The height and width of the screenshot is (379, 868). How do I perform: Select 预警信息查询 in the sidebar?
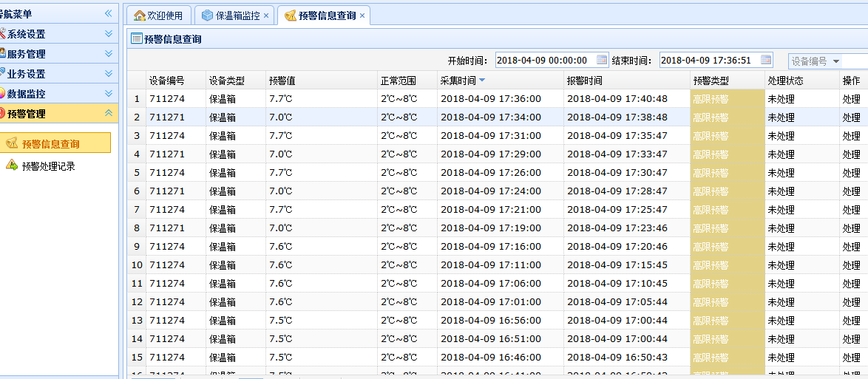tap(50, 144)
